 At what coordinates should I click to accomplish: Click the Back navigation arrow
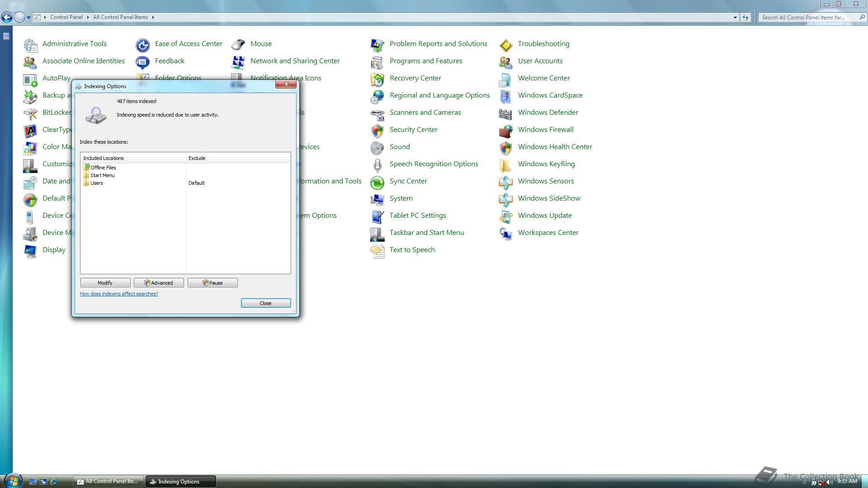(x=7, y=17)
